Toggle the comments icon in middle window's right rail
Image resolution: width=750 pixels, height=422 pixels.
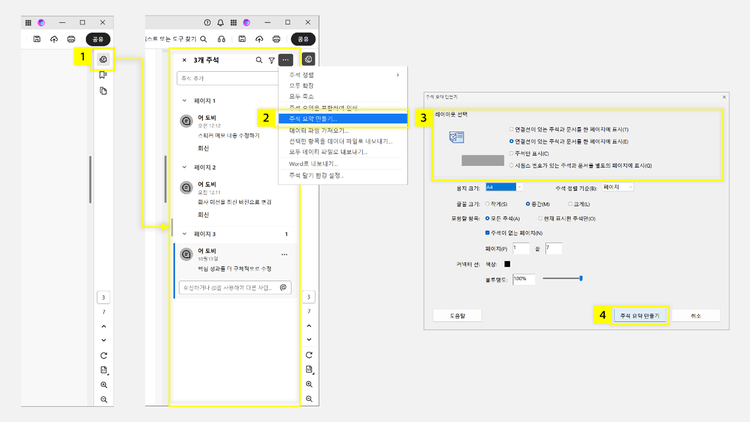tap(309, 59)
